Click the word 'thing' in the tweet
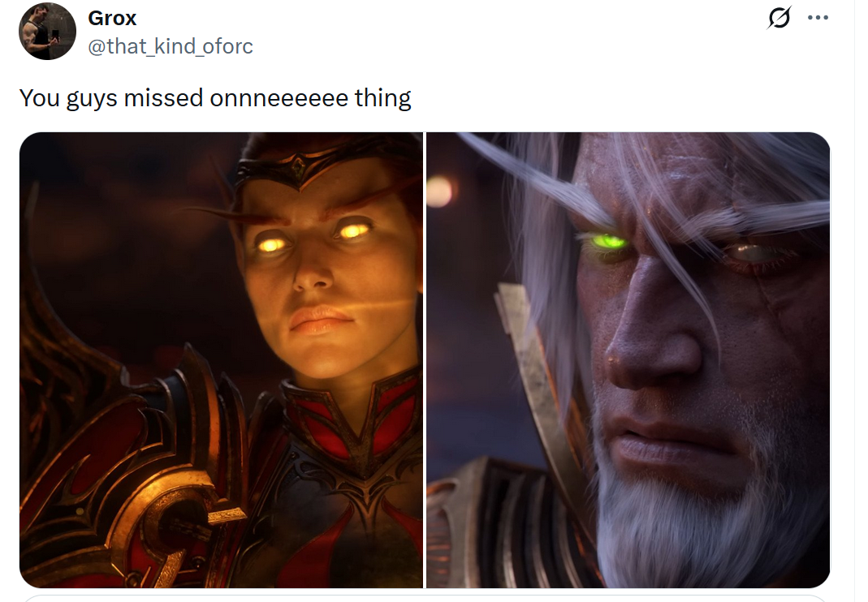Image resolution: width=868 pixels, height=602 pixels. coord(383,98)
